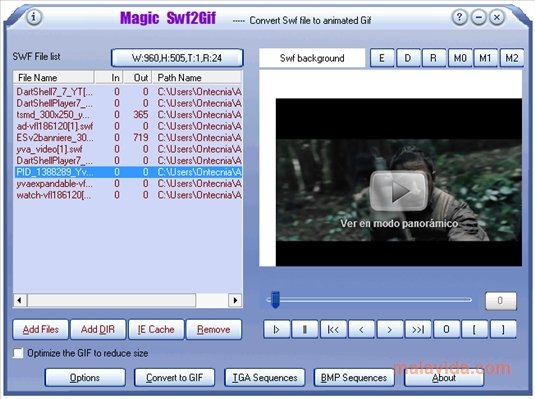535x399 pixels.
Task: Click the In column header
Action: tap(108, 77)
